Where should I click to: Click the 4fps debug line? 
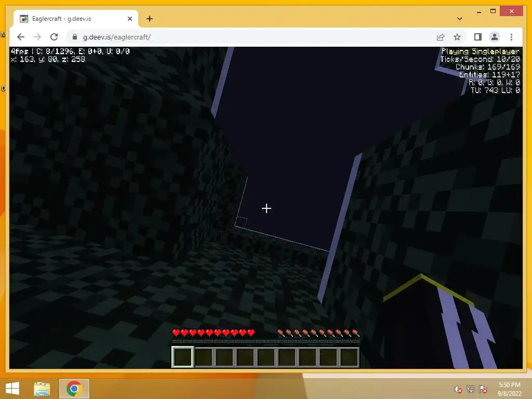tap(70, 51)
